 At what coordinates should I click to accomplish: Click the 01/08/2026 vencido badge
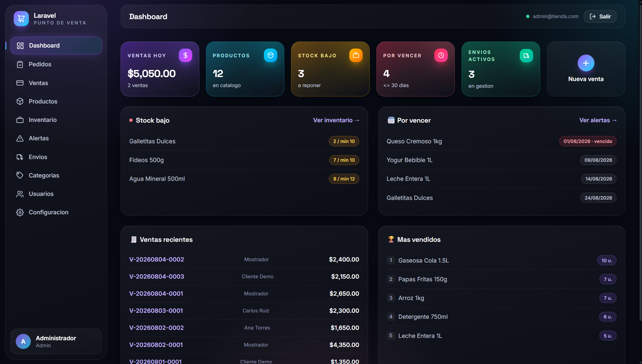coord(587,141)
